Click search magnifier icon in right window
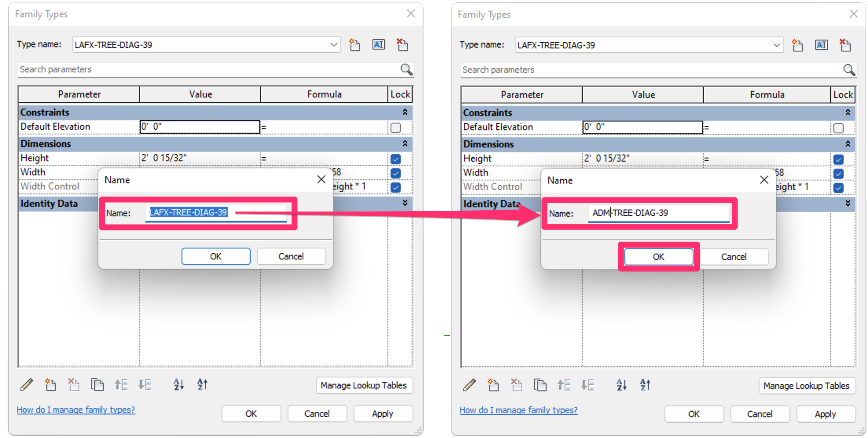 (x=849, y=70)
